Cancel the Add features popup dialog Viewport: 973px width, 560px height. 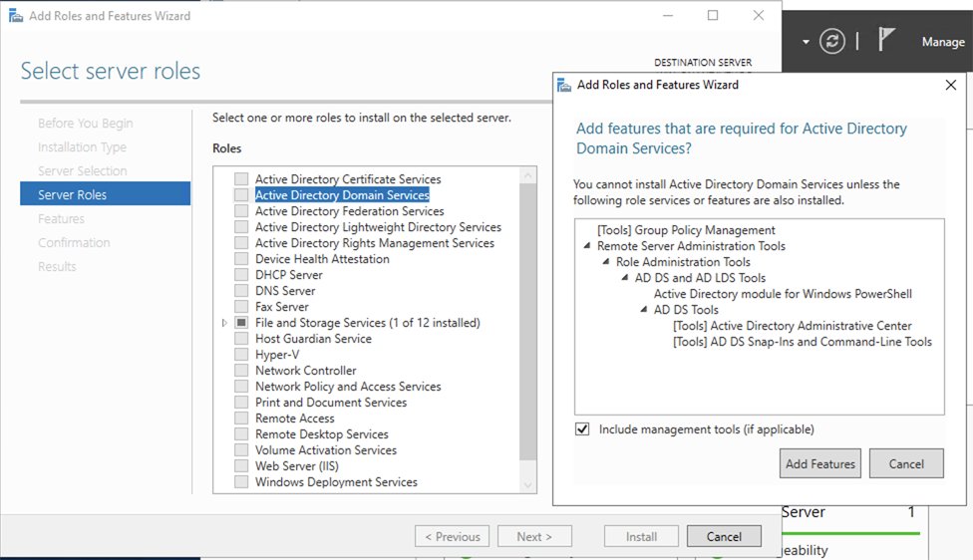pyautogui.click(x=906, y=464)
